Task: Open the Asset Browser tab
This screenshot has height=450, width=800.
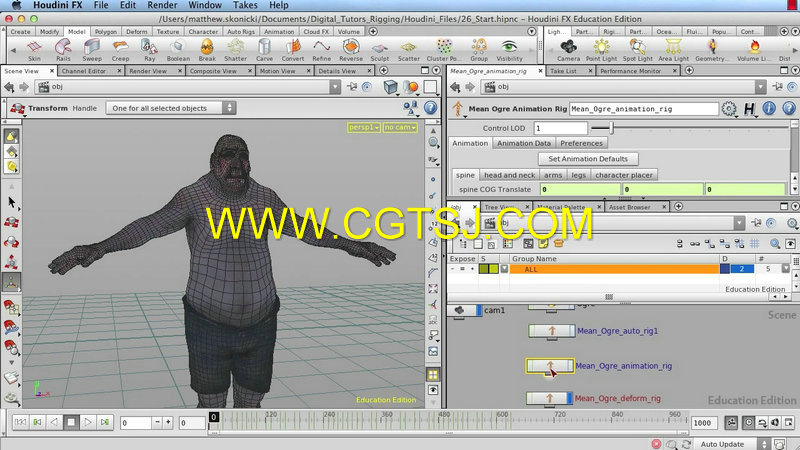Action: [629, 207]
